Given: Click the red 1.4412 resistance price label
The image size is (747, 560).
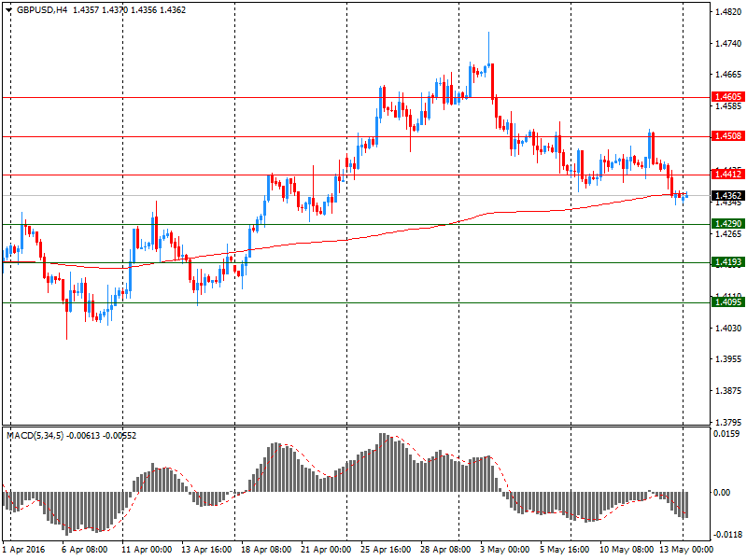Looking at the screenshot, I should 728,175.
